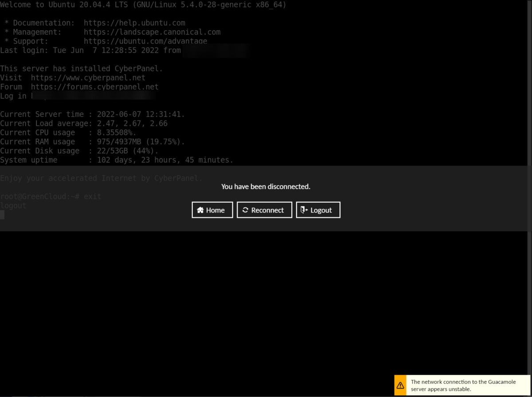The height and width of the screenshot is (397, 532).
Task: Click the Home button to return to Guacamole
Action: tap(212, 209)
